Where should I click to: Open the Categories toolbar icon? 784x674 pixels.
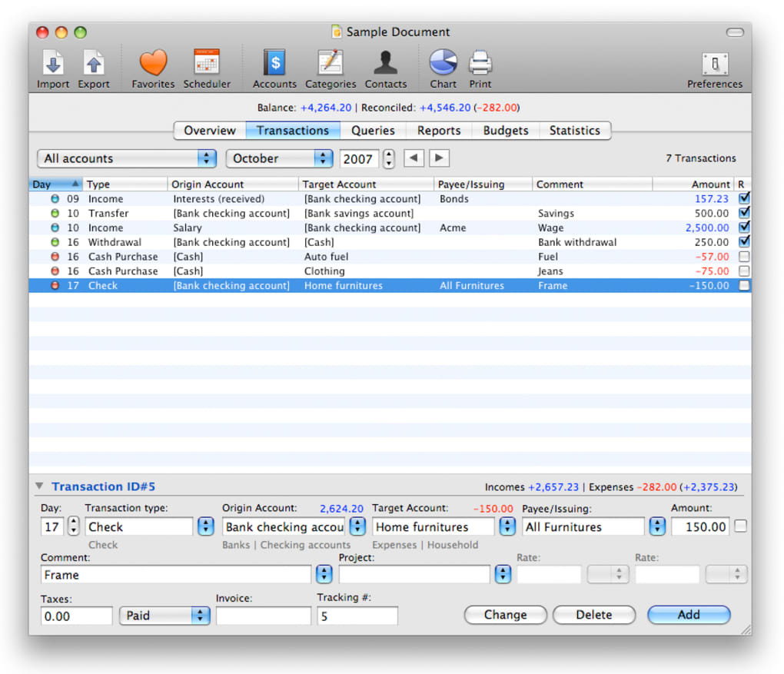331,63
